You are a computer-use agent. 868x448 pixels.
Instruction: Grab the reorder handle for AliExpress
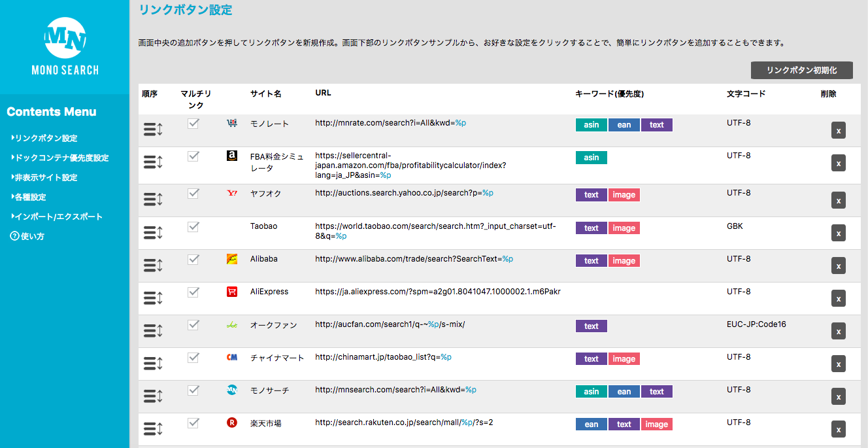153,298
